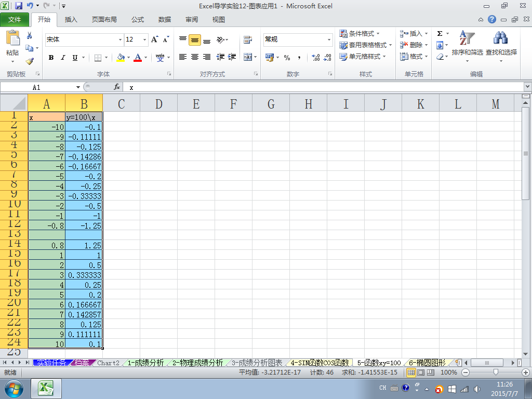This screenshot has width=532, height=399.
Task: Select bottom vertical alignment
Action: [207, 41]
